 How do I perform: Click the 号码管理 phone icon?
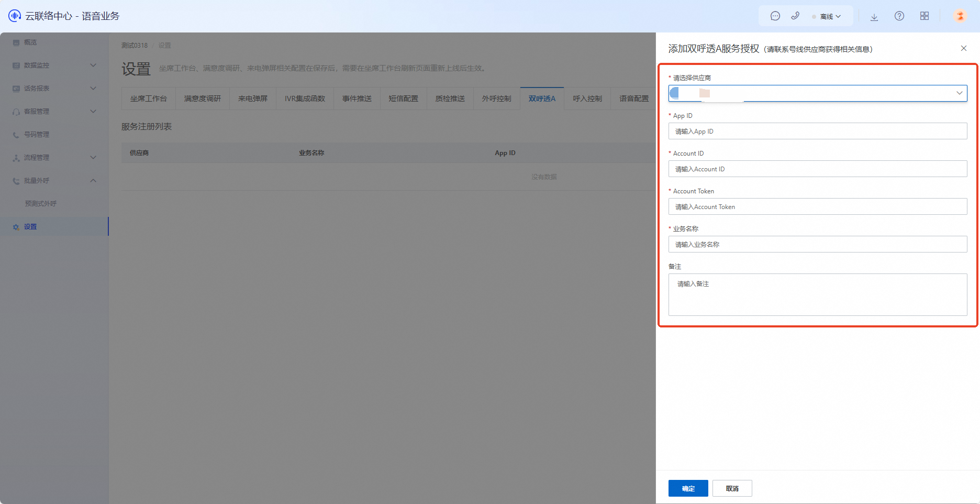pos(16,135)
